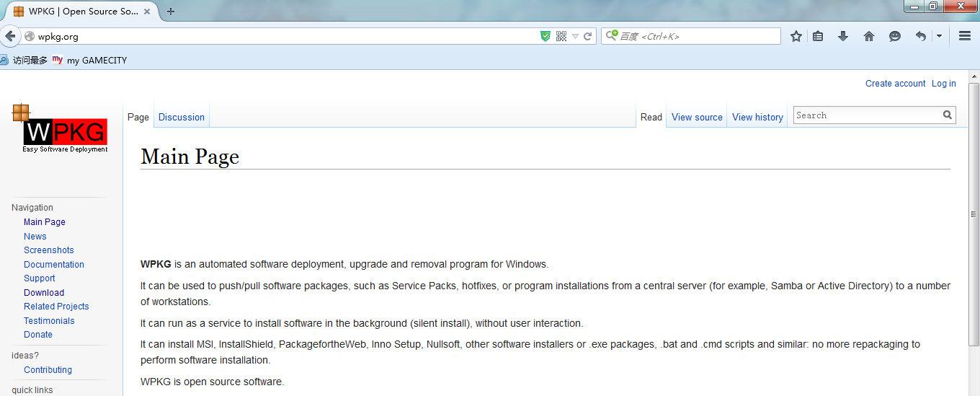Image resolution: width=980 pixels, height=396 pixels.
Task: Click the scrollbar up arrow
Action: 974,76
